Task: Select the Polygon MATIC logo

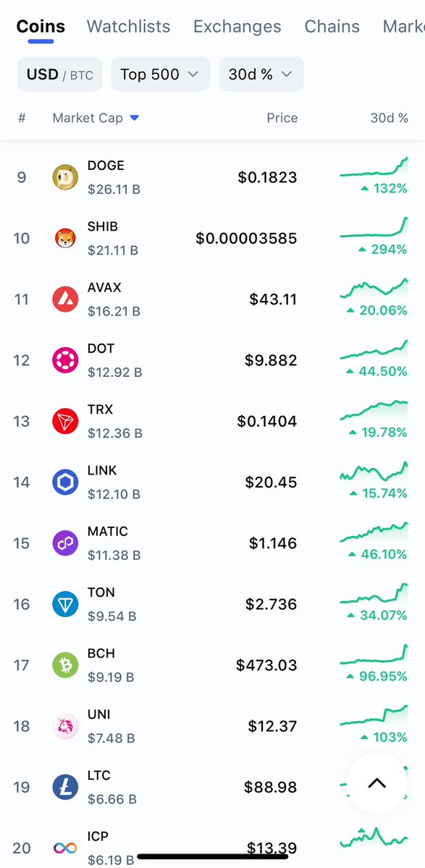Action: click(x=65, y=542)
